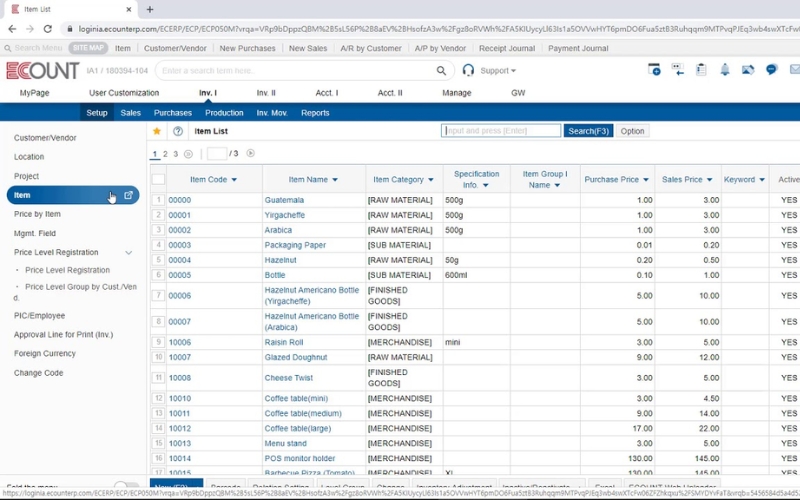Go to page 2 of item list
Image resolution: width=800 pixels, height=500 pixels.
tap(165, 154)
